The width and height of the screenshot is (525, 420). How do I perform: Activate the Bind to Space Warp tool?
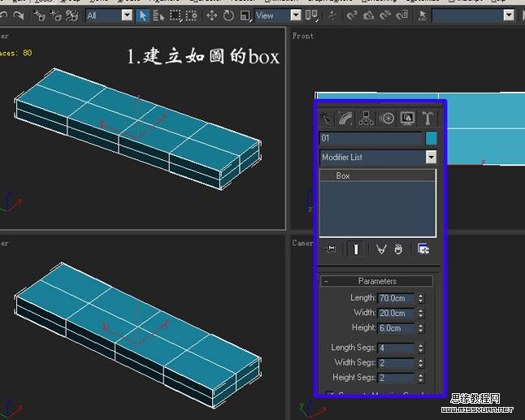tap(72, 15)
